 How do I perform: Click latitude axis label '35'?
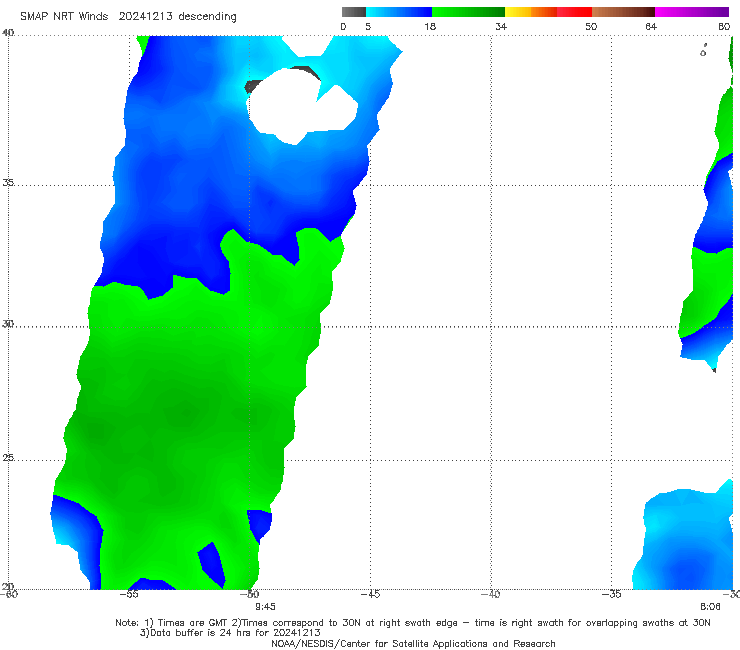(x=8, y=182)
